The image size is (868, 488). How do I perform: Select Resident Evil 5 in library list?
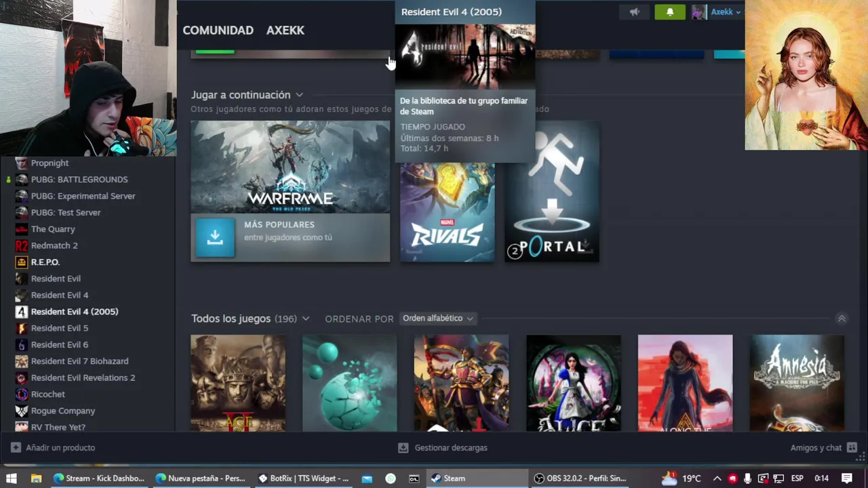60,328
